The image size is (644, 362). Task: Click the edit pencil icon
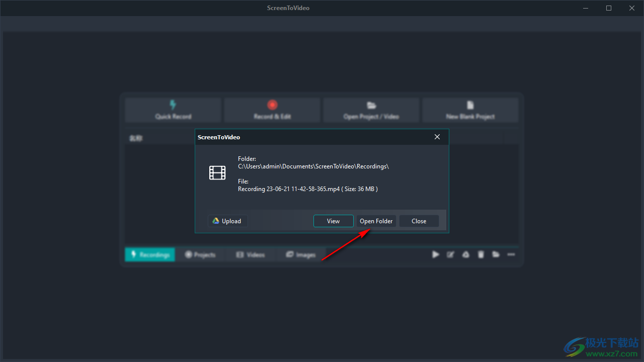click(451, 255)
